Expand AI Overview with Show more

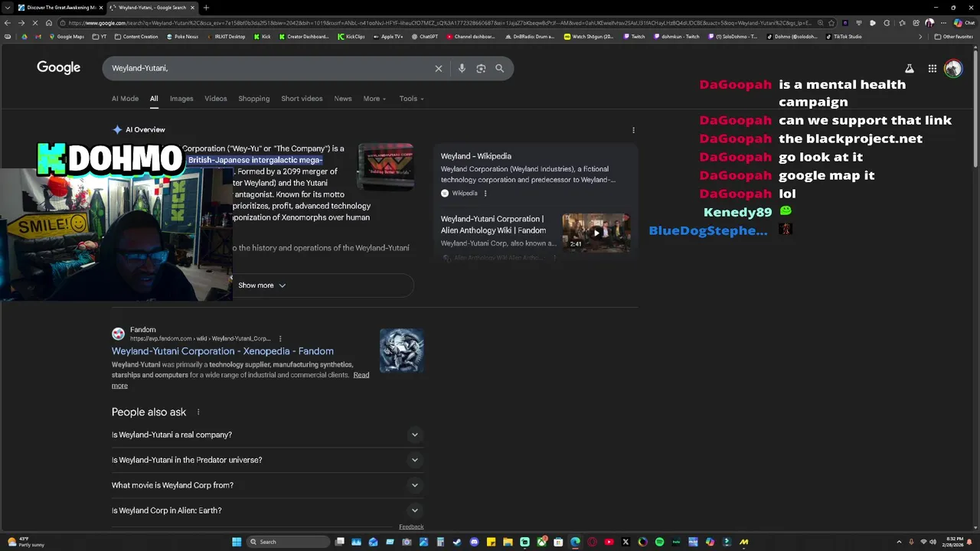click(262, 285)
